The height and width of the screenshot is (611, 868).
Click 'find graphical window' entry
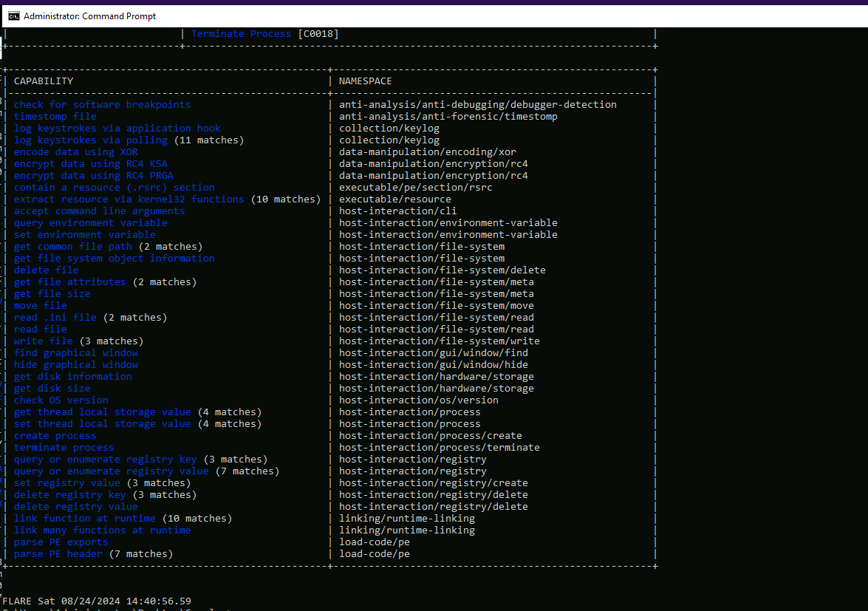point(76,353)
